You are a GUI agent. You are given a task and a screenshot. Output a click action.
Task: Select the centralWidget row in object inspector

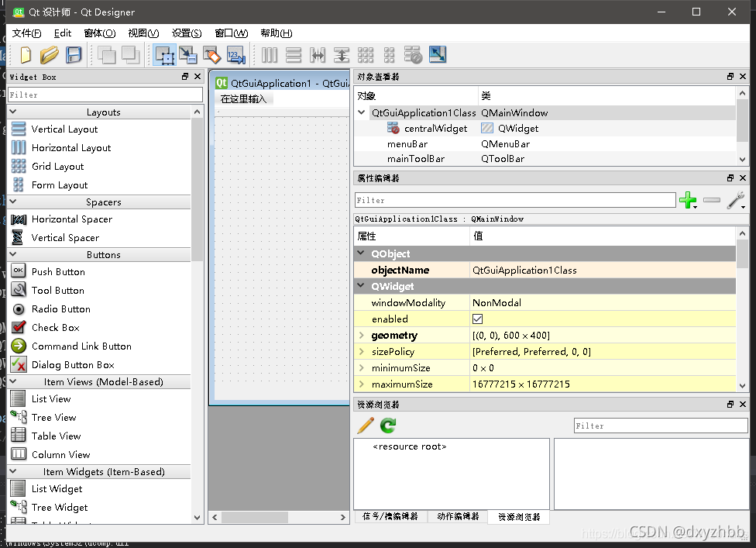pyautogui.click(x=545, y=129)
